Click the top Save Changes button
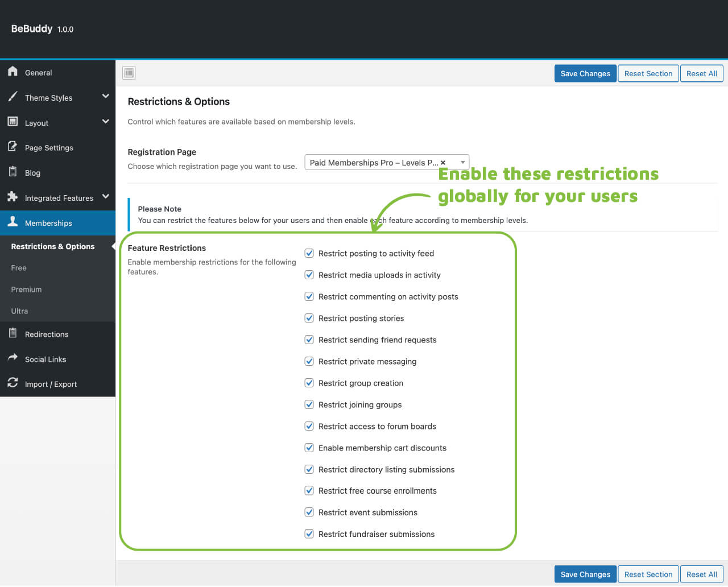Viewport: 728px width, 587px height. 585,73
